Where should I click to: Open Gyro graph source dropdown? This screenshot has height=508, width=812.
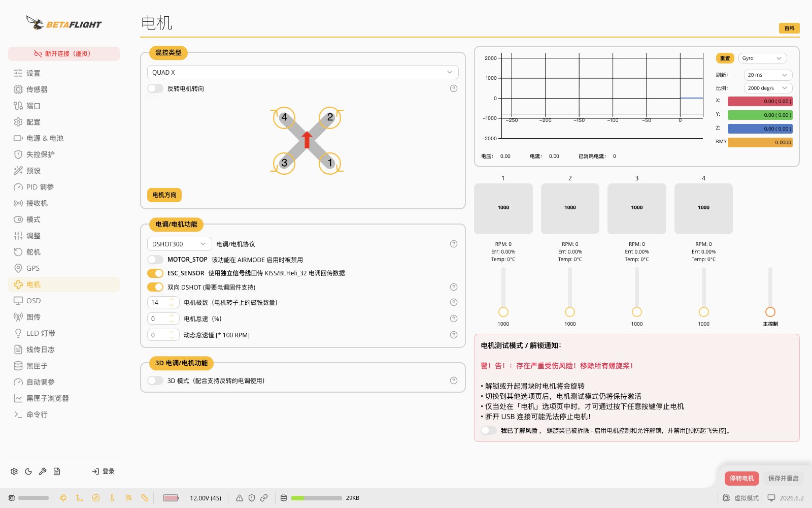tap(763, 58)
